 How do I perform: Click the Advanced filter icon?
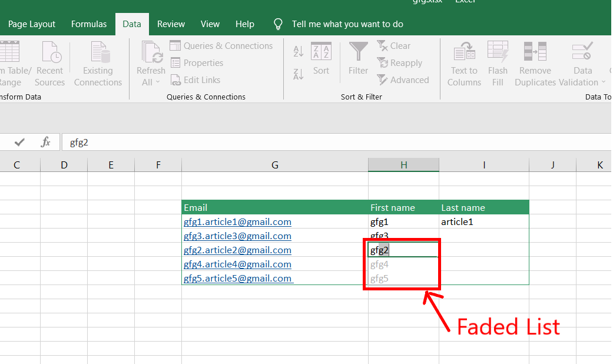pyautogui.click(x=404, y=80)
